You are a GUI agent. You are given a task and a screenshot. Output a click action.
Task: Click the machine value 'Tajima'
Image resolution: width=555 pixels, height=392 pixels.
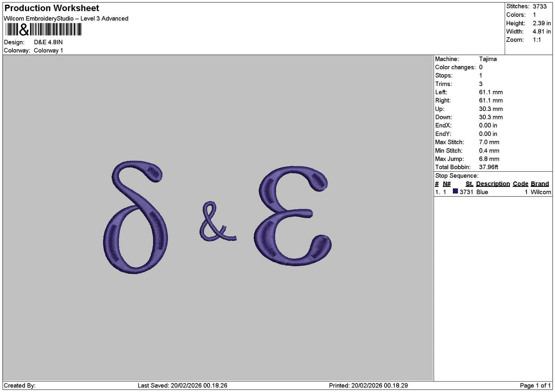click(x=488, y=59)
